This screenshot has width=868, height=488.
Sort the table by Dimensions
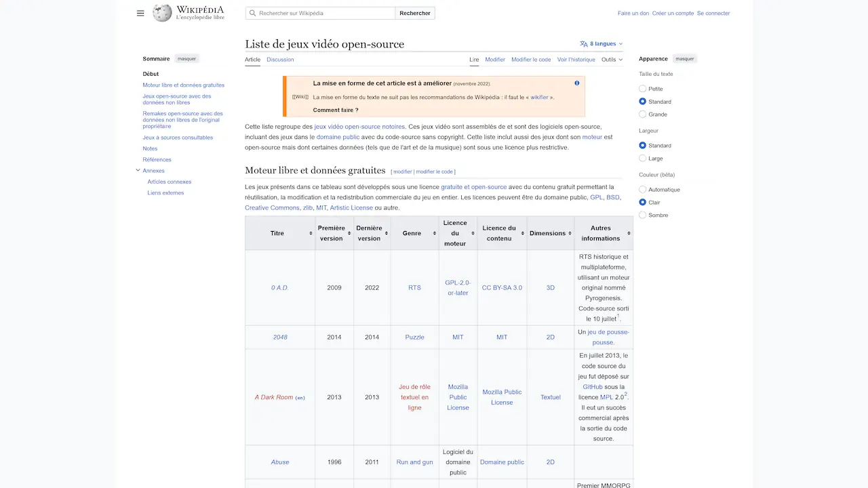[569, 233]
